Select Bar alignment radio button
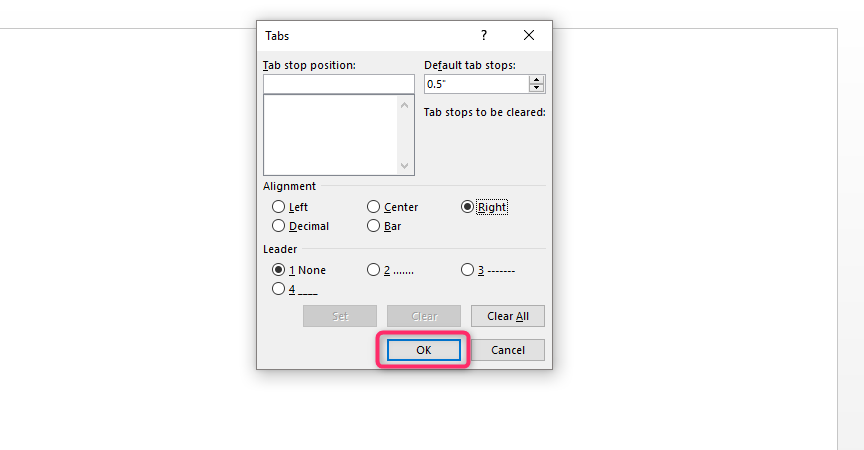 coord(373,226)
